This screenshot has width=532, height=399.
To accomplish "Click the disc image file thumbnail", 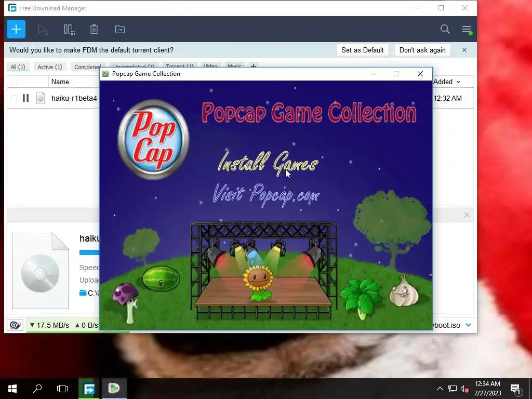I will [x=41, y=271].
